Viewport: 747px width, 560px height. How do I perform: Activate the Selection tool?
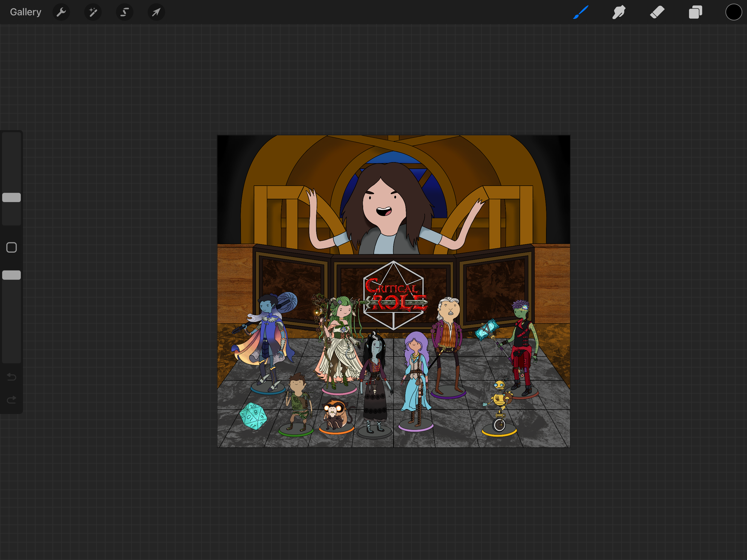[125, 13]
